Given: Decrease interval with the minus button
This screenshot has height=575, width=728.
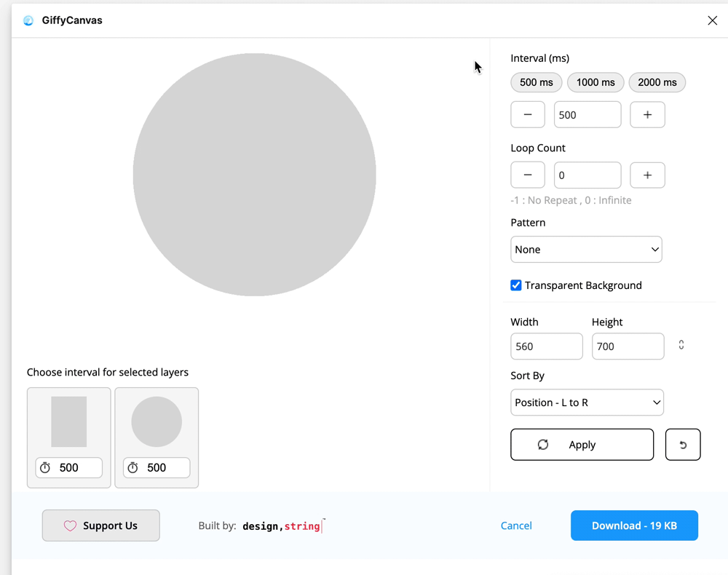Looking at the screenshot, I should click(527, 114).
